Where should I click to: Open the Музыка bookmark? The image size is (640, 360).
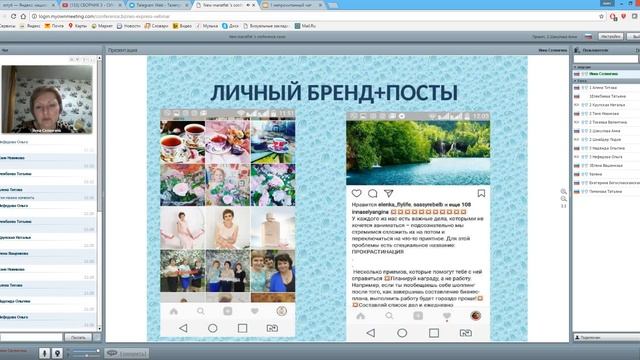coord(207,26)
